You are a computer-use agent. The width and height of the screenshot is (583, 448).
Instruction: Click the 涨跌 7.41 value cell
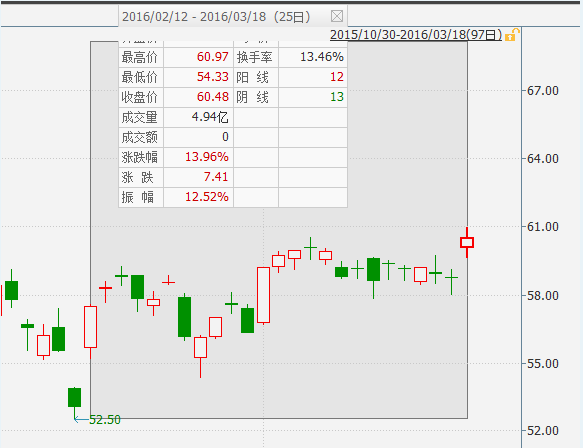click(199, 177)
